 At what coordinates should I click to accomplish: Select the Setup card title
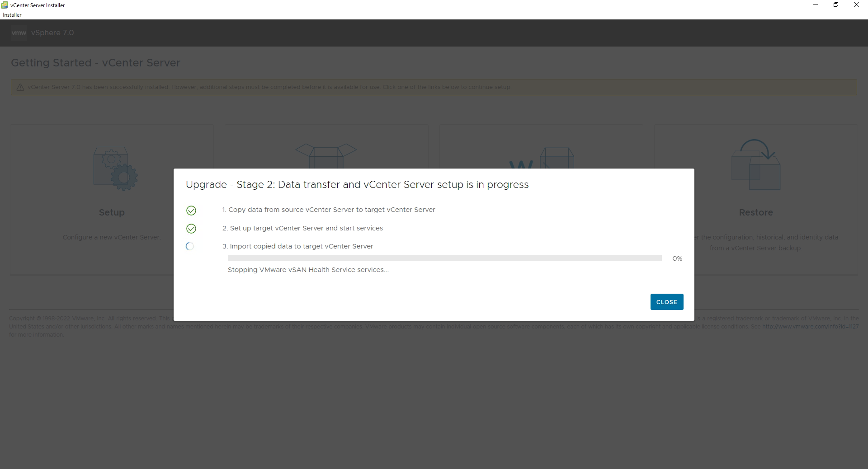[x=112, y=212]
